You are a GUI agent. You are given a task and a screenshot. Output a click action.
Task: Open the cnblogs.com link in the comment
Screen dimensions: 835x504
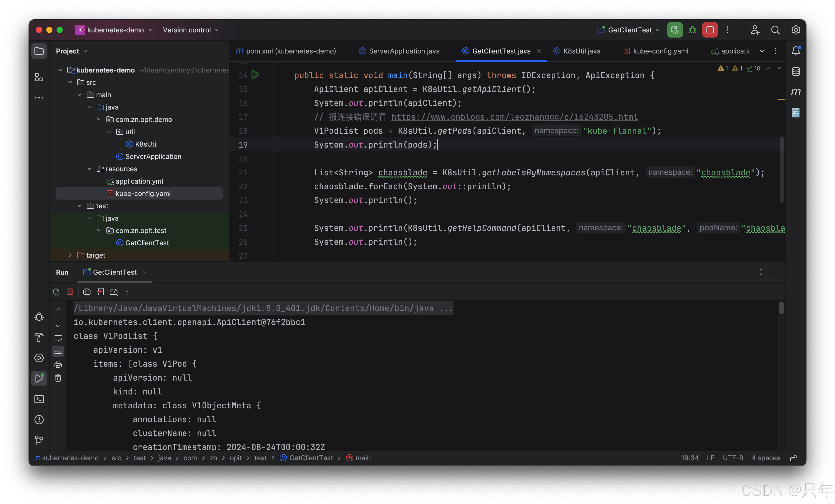tap(514, 117)
